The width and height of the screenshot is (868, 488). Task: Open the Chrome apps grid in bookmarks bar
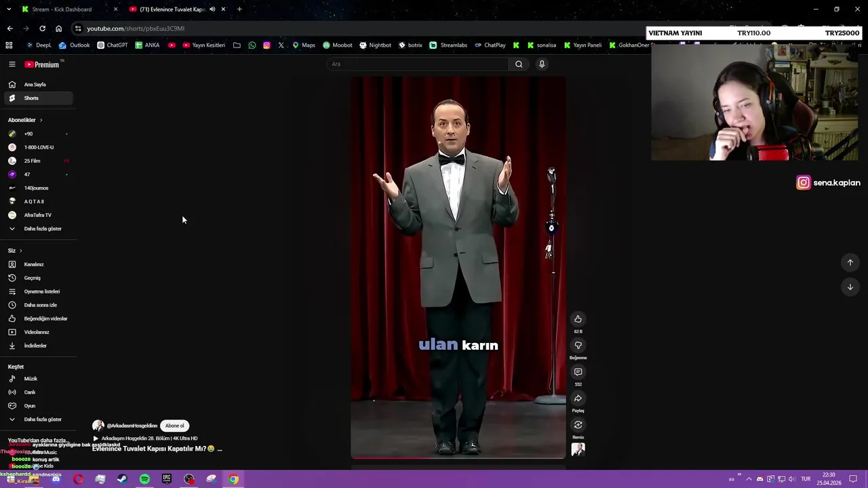[x=9, y=45]
